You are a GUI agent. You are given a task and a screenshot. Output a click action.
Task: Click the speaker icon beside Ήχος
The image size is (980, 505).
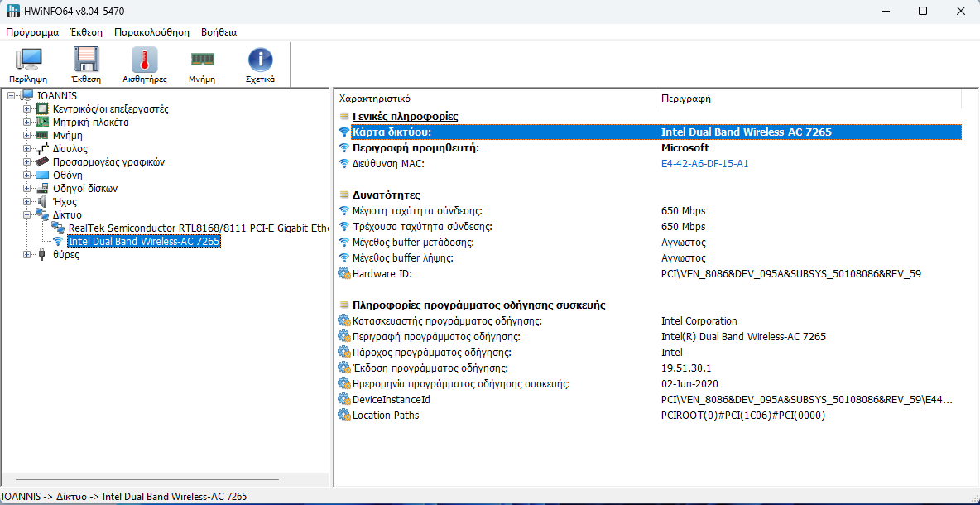(42, 202)
